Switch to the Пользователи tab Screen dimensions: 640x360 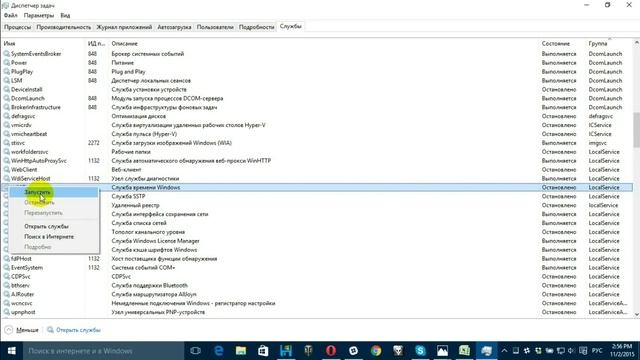(x=215, y=27)
